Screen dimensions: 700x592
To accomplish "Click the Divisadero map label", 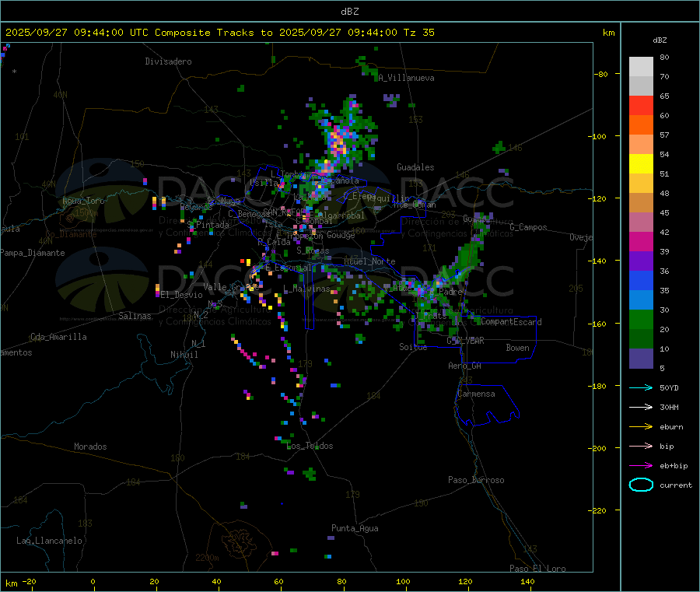I will click(168, 61).
